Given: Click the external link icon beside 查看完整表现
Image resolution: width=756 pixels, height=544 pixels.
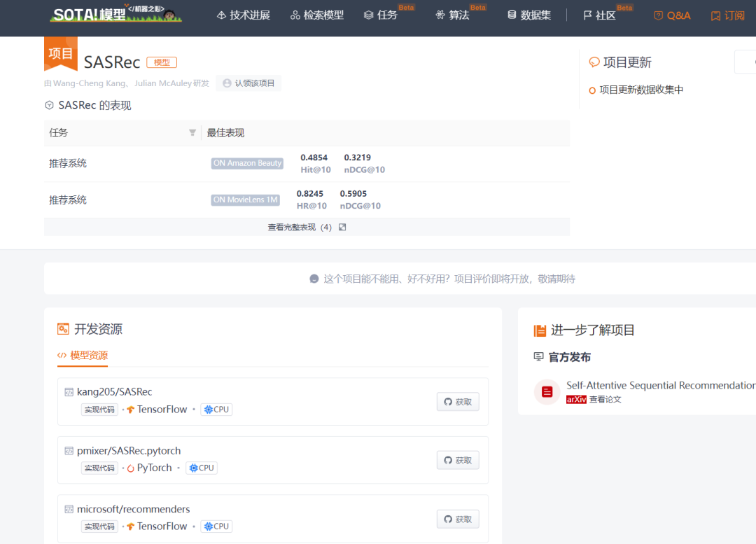Looking at the screenshot, I should [342, 227].
